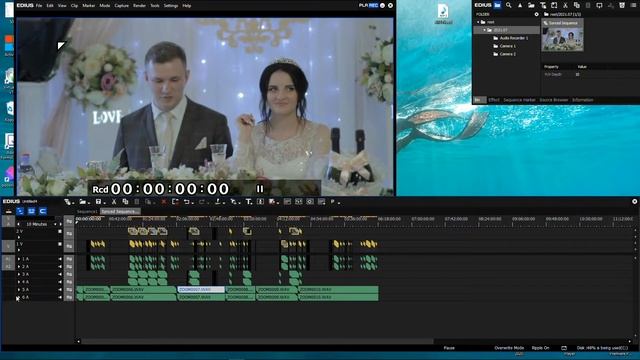Save the project with the floppy disk icon
Image resolution: width=640 pixels, height=360 pixels.
click(x=98, y=202)
